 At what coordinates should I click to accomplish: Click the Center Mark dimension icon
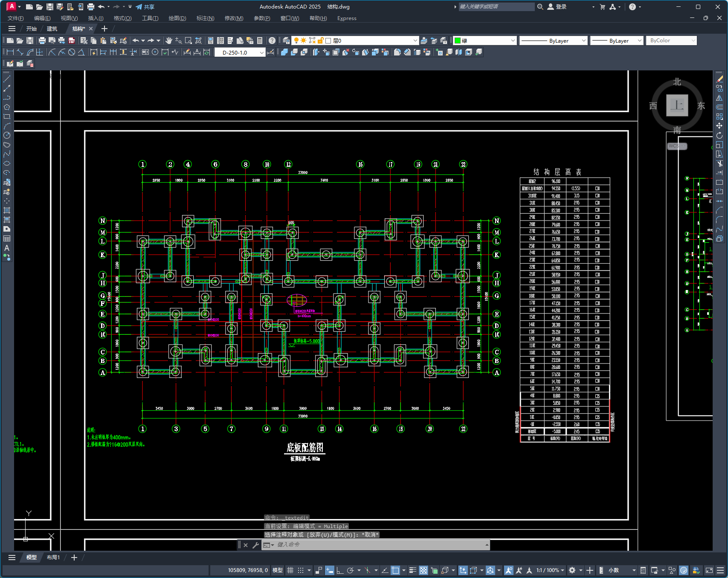pyautogui.click(x=155, y=52)
